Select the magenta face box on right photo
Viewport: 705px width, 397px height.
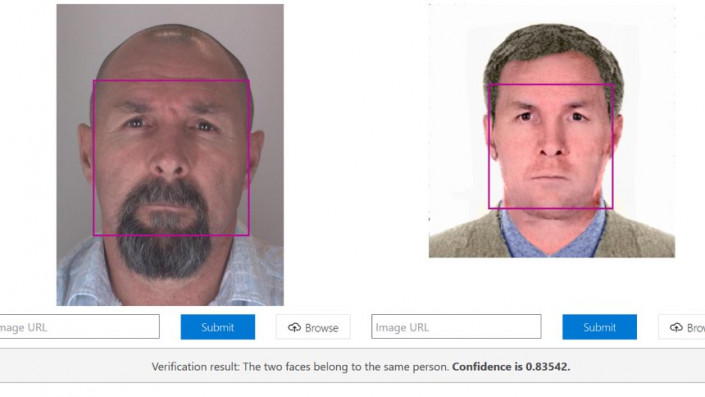(x=551, y=146)
